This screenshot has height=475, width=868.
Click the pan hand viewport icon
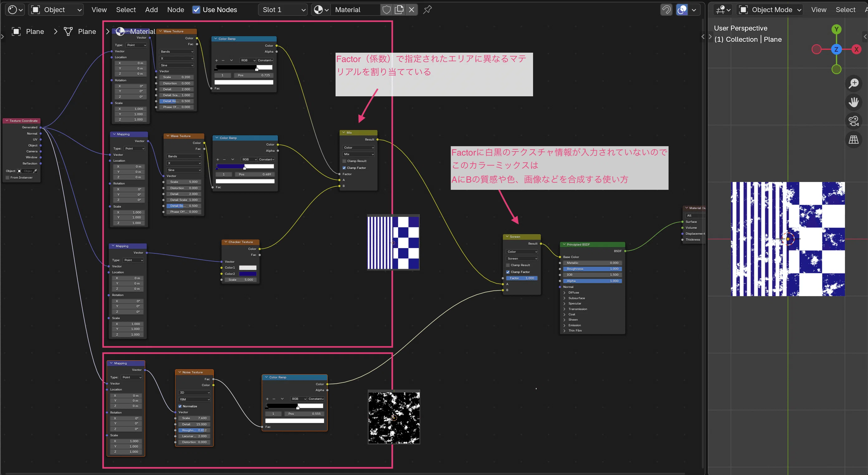853,102
